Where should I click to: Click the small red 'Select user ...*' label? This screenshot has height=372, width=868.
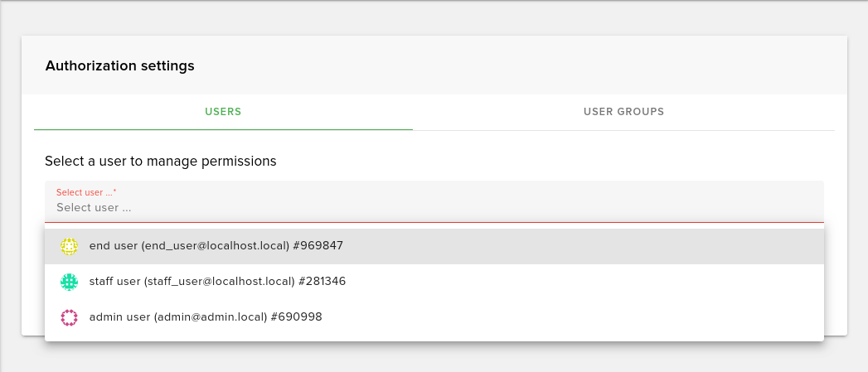coord(86,192)
